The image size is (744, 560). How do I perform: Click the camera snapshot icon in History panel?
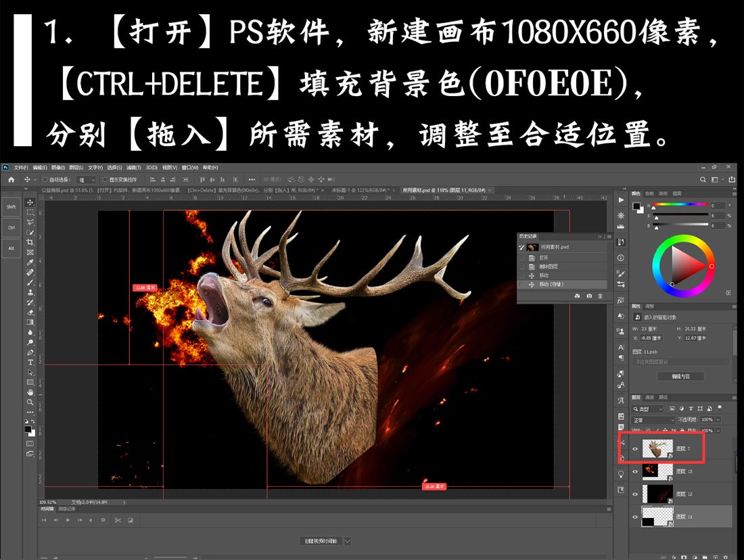pos(589,296)
